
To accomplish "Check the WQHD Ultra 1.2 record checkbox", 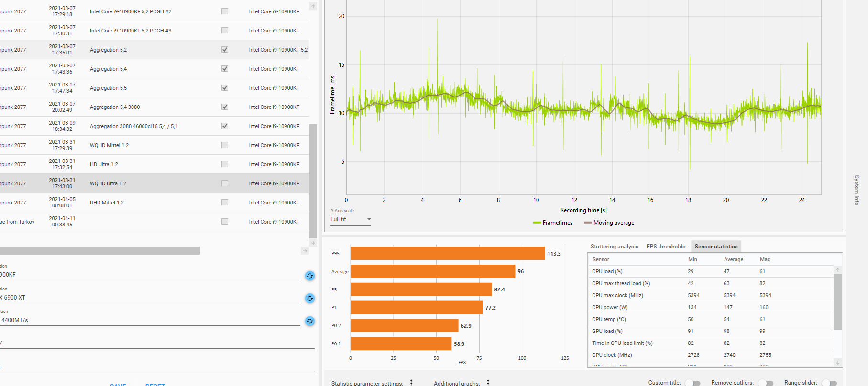I will click(225, 183).
